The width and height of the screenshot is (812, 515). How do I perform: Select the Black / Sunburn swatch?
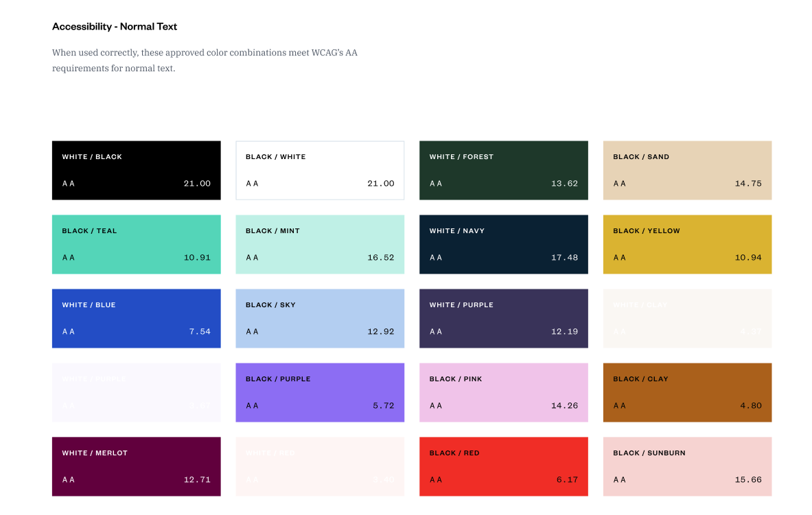(x=687, y=466)
